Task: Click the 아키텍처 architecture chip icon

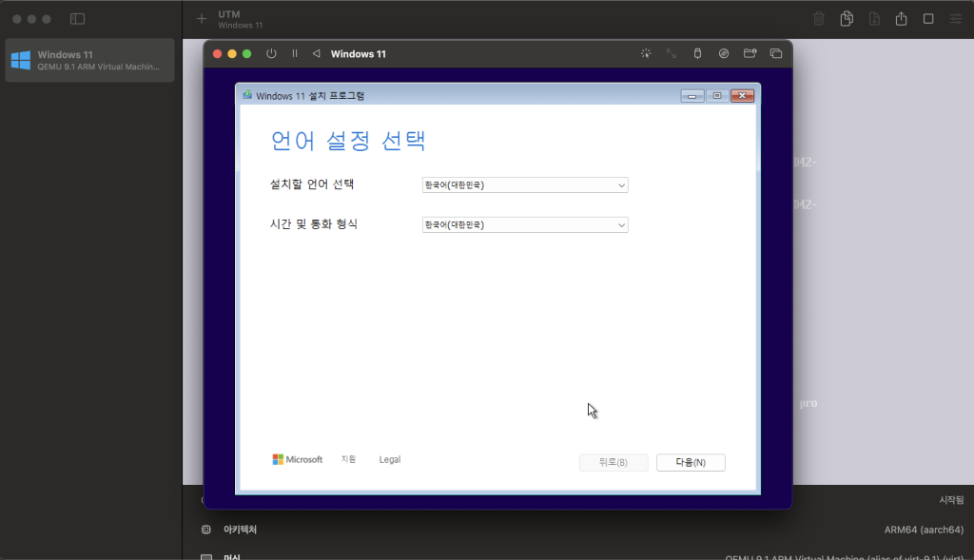Action: point(206,530)
